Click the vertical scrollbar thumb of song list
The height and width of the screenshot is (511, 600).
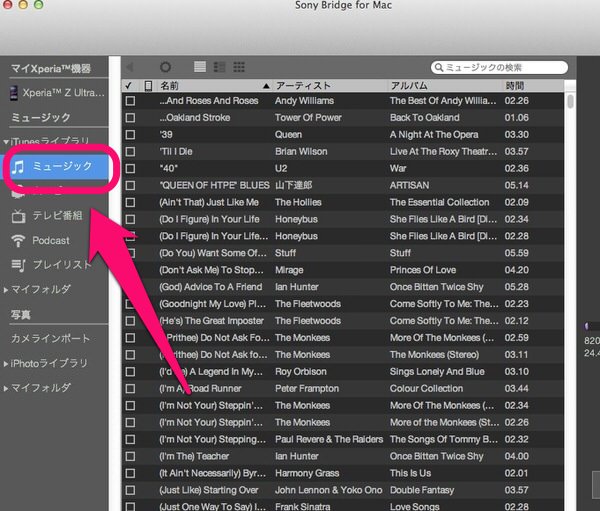click(570, 101)
